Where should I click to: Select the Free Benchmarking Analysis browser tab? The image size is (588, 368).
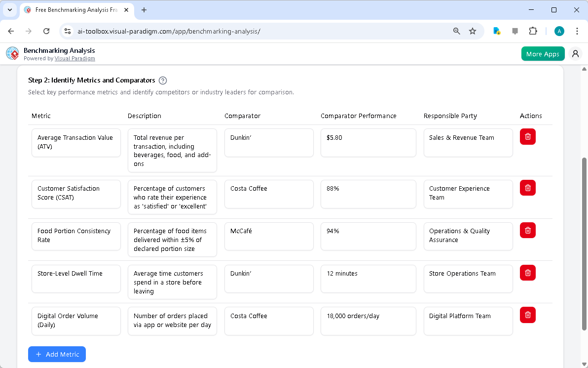74,9
